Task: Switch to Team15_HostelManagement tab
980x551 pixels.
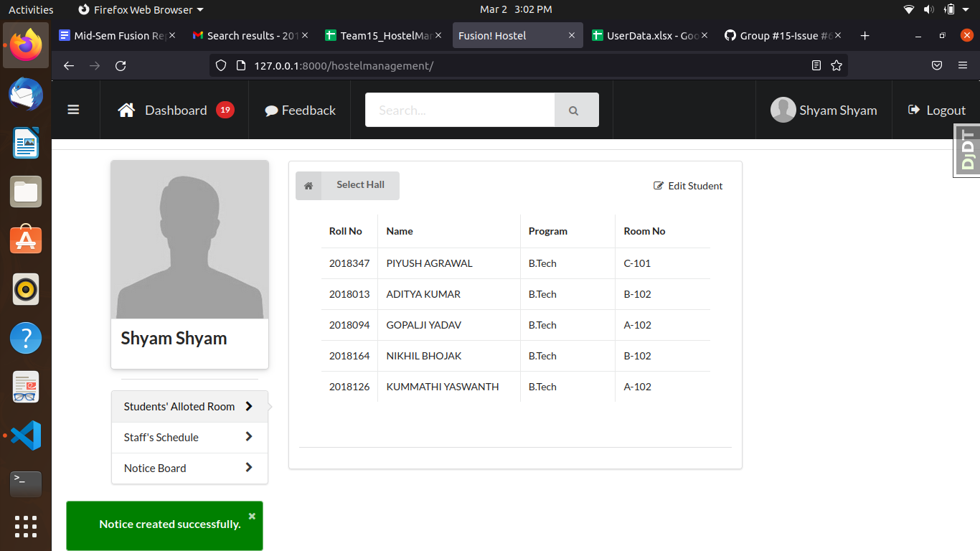Action: [384, 35]
